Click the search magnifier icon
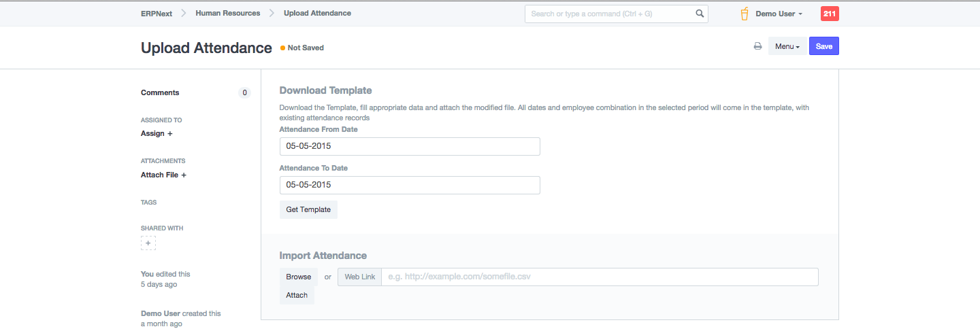Screen dimensions: 980x331 (x=700, y=14)
